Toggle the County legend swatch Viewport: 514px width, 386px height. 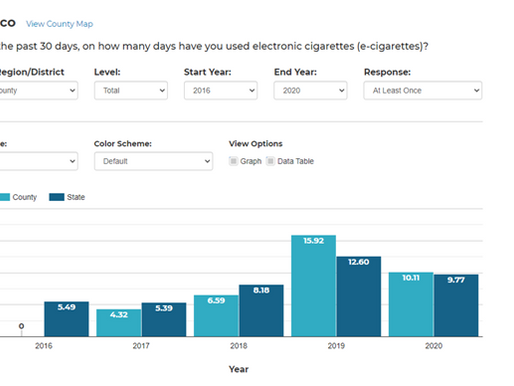pyautogui.click(x=5, y=197)
